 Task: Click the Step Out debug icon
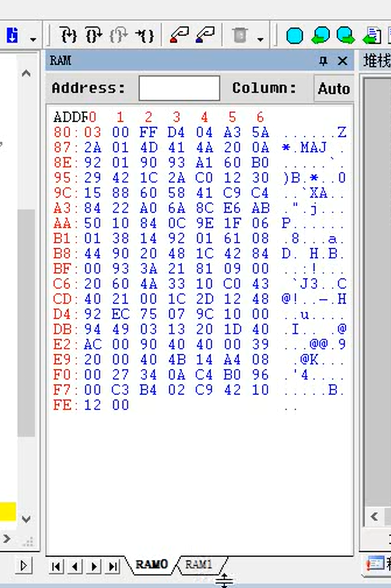point(119,35)
